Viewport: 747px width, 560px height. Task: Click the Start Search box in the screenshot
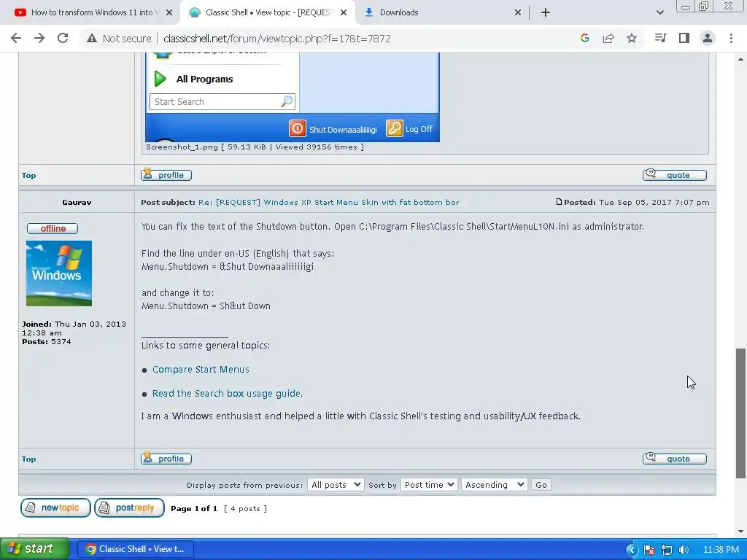pos(222,101)
